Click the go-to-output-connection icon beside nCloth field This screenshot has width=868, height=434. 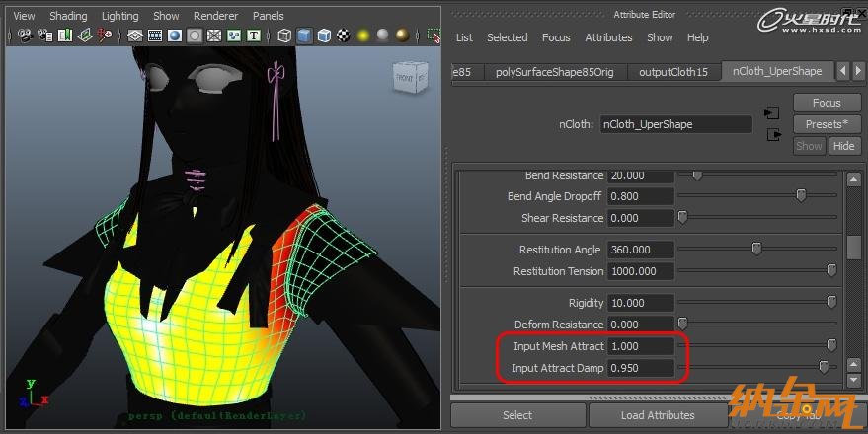point(774,134)
